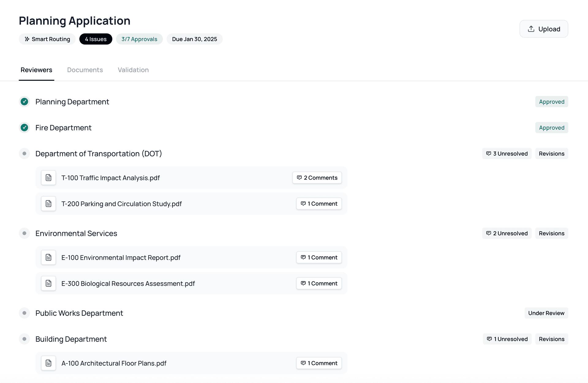
Task: Collapse the Department of Transportation (DOT) section
Action: (x=98, y=154)
